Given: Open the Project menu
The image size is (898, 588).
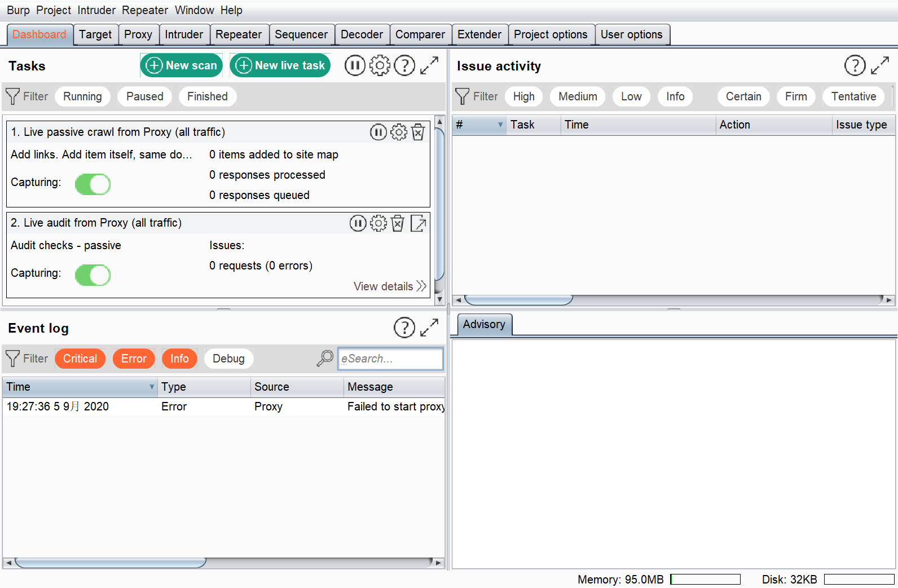Looking at the screenshot, I should click(54, 10).
